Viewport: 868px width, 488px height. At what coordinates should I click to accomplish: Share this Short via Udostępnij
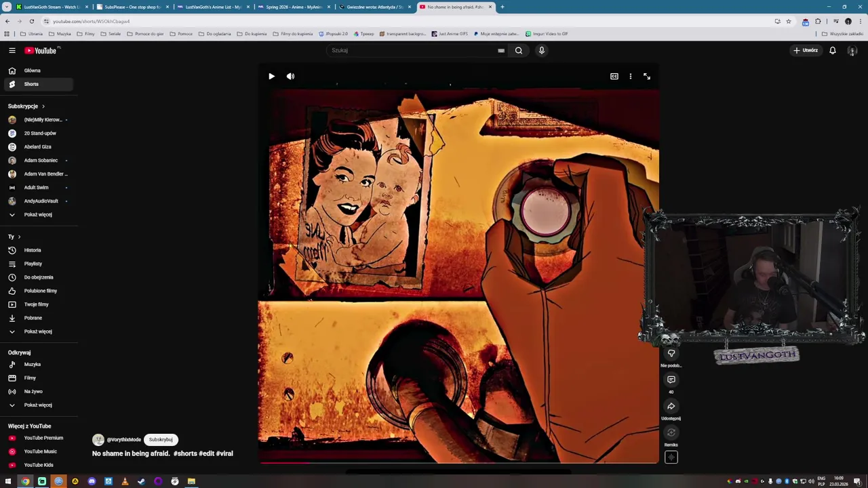tap(671, 406)
